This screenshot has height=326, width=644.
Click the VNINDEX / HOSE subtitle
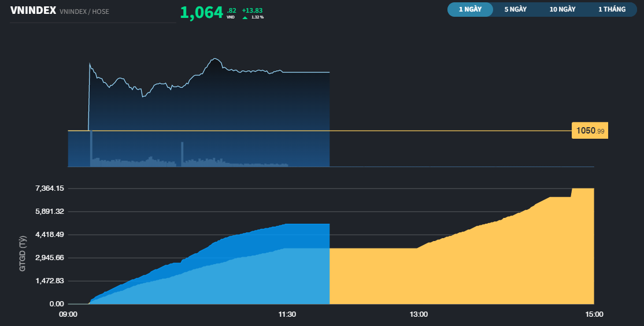[84, 12]
